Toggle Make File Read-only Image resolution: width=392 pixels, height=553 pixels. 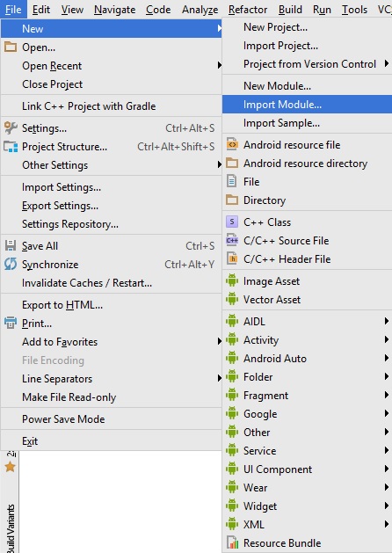pyautogui.click(x=69, y=397)
